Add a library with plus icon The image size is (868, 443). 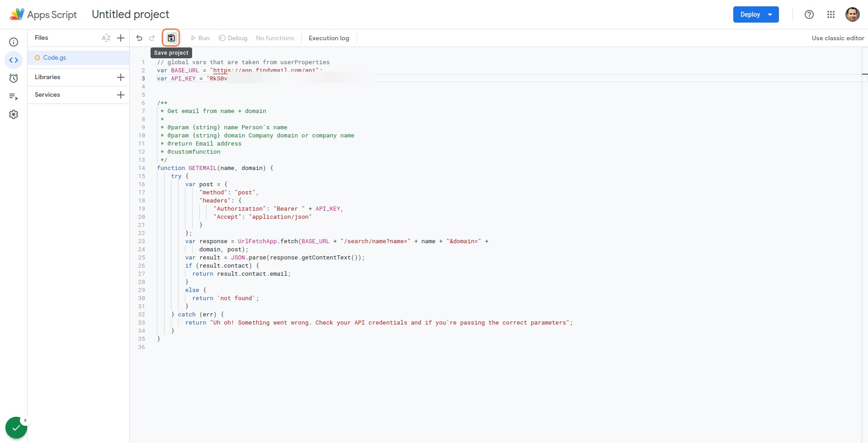click(x=121, y=77)
